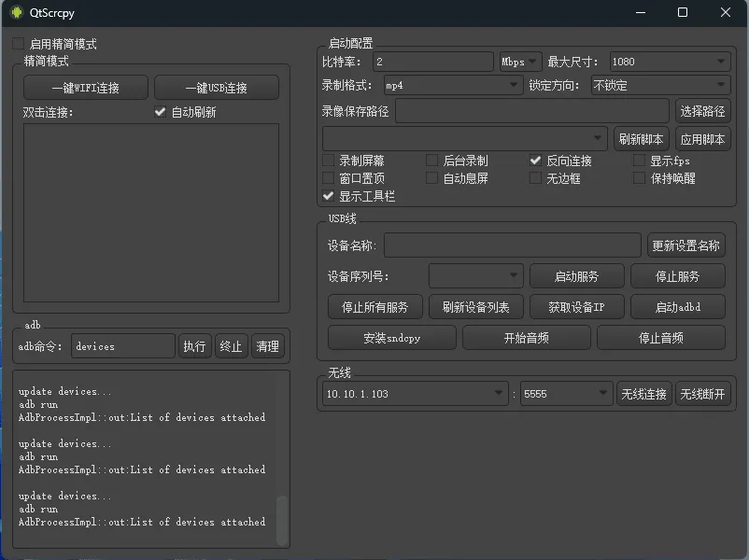
Task: Enable the 启用精简模式 checkbox
Action: [17, 43]
